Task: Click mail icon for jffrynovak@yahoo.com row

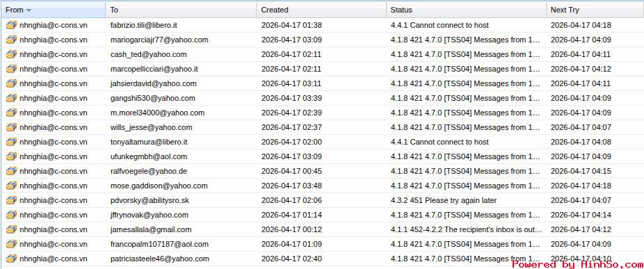Action: 12,215
